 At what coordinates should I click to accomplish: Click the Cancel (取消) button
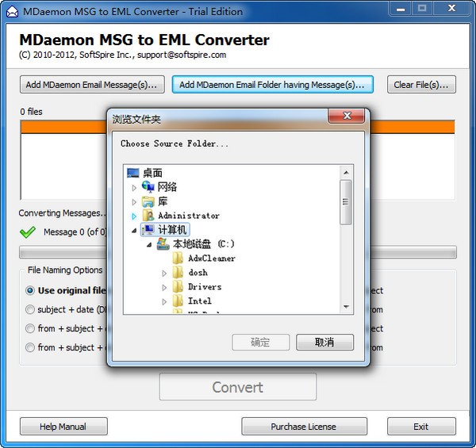pyautogui.click(x=324, y=343)
